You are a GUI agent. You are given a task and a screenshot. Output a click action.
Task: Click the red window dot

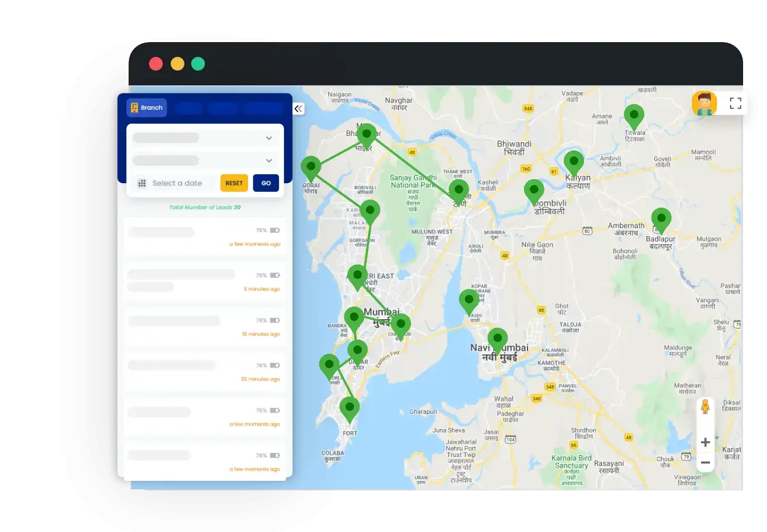[x=156, y=64]
